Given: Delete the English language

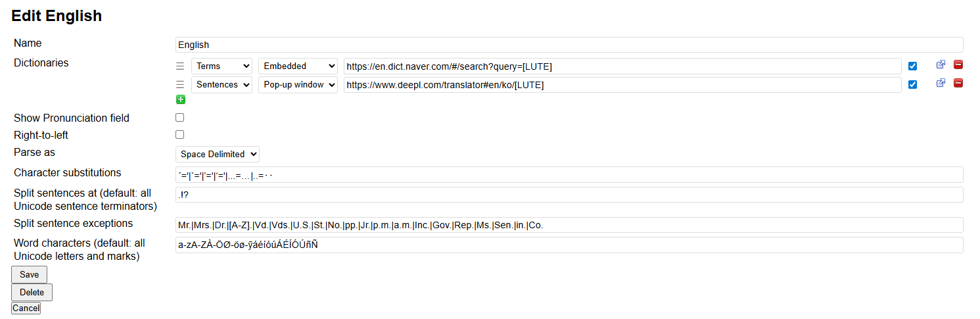Looking at the screenshot, I should point(32,292).
